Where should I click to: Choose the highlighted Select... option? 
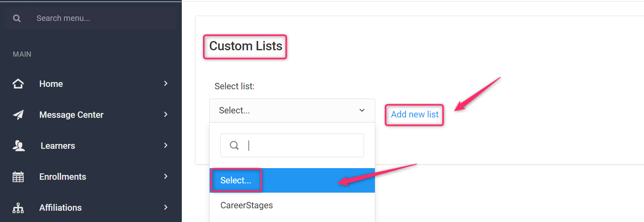coord(236,180)
